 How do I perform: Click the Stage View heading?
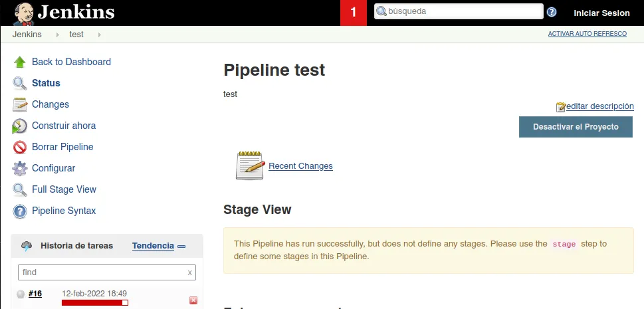click(257, 209)
